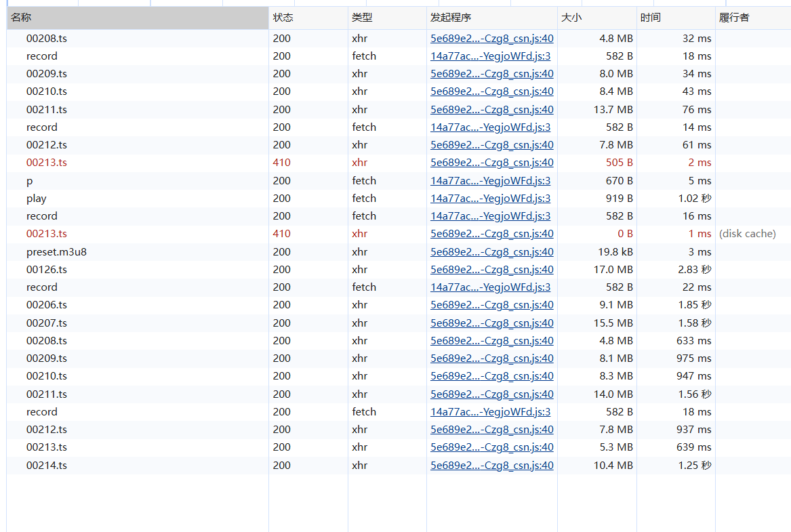The width and height of the screenshot is (791, 532).
Task: Sort by the 大小 column header
Action: click(596, 18)
